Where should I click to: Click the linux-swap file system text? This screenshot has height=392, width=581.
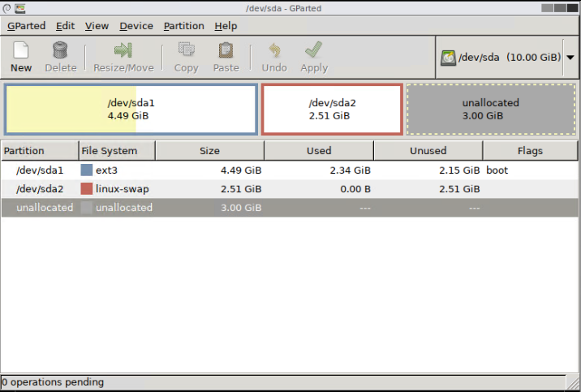click(x=123, y=189)
